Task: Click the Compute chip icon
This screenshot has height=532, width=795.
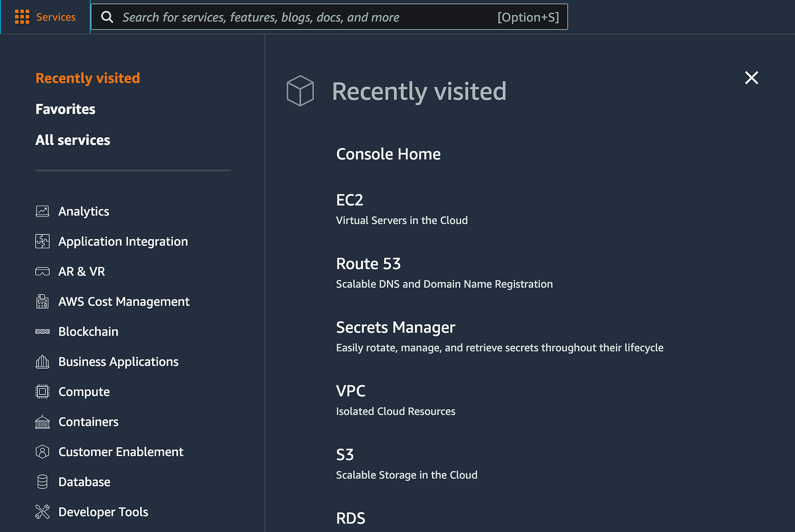Action: (43, 392)
